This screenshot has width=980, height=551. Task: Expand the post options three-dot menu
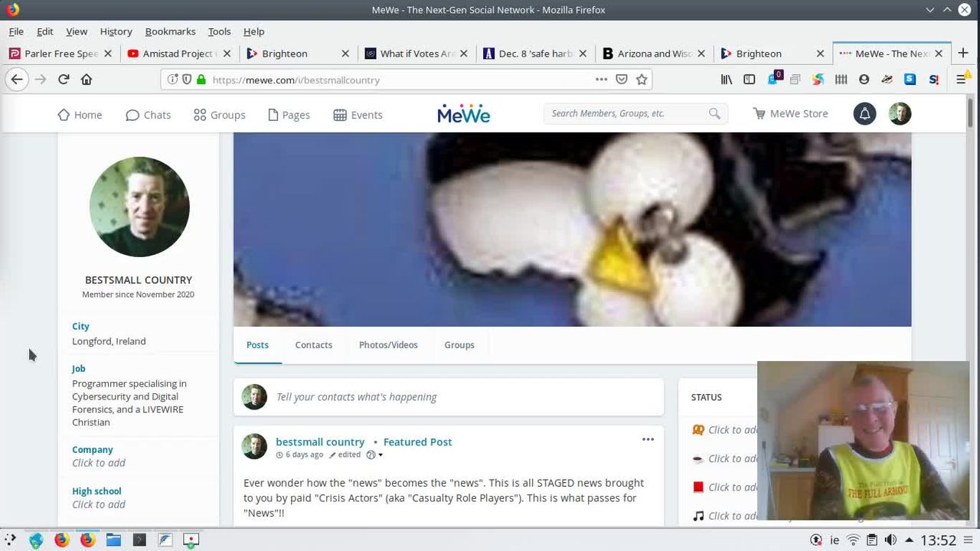pyautogui.click(x=648, y=439)
